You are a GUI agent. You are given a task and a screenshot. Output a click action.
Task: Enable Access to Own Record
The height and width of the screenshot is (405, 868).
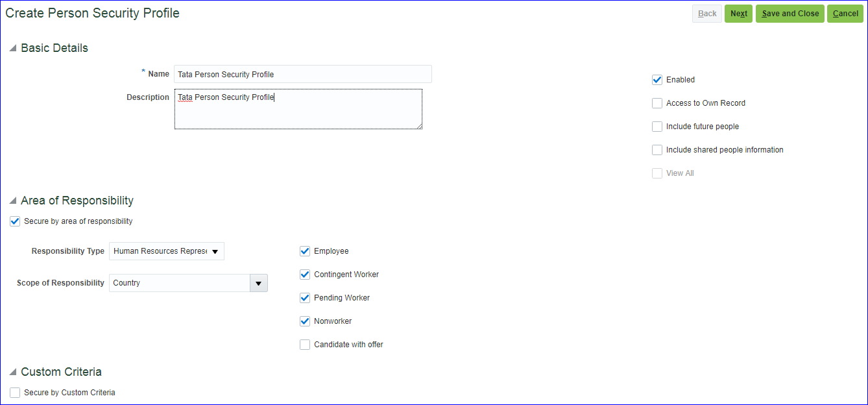[x=657, y=103]
